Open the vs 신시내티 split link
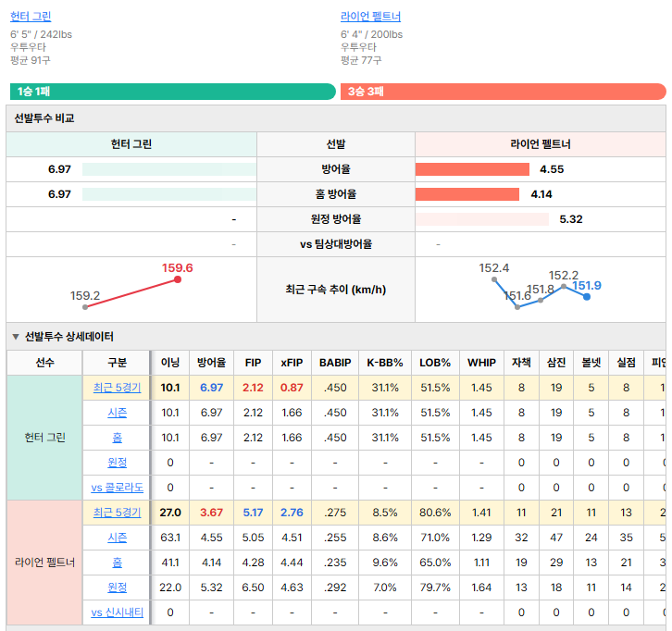672x631 pixels. tap(117, 612)
